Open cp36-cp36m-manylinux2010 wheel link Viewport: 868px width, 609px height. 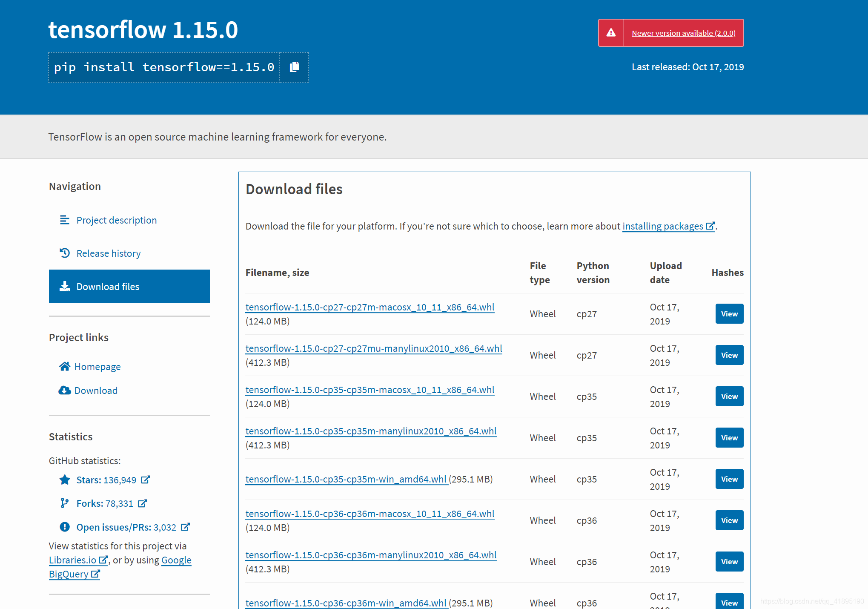(x=371, y=555)
